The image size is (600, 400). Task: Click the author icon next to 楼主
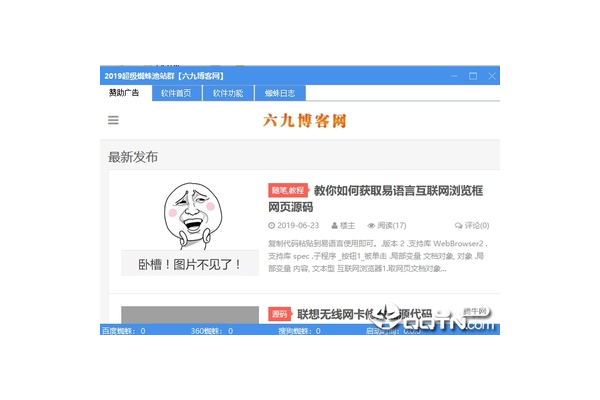click(332, 226)
